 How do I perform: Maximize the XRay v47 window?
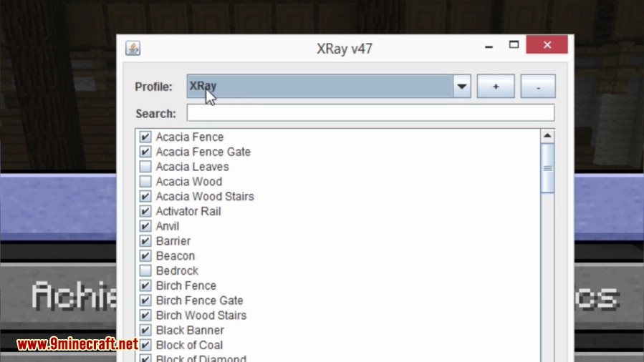coord(514,45)
